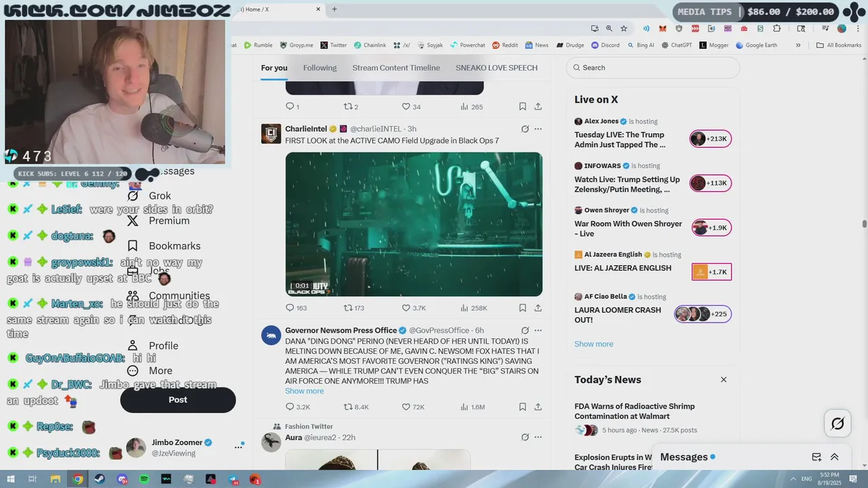Click the X search field
This screenshot has height=488, width=868.
point(652,68)
